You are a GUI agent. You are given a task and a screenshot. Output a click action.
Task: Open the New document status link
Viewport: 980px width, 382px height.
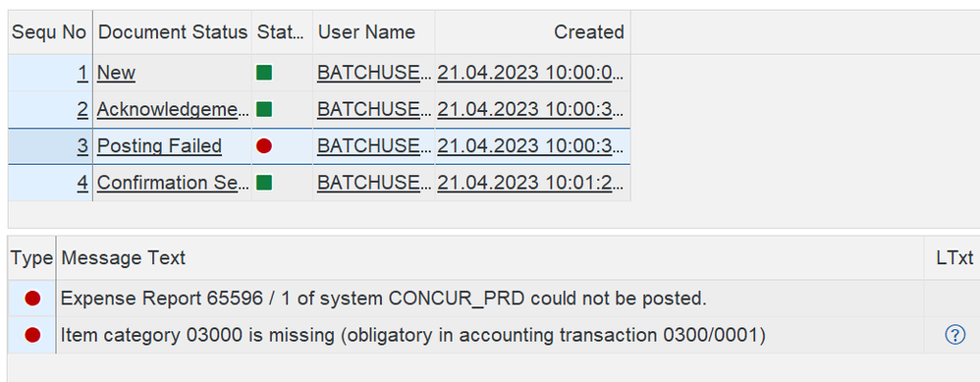pyautogui.click(x=116, y=73)
